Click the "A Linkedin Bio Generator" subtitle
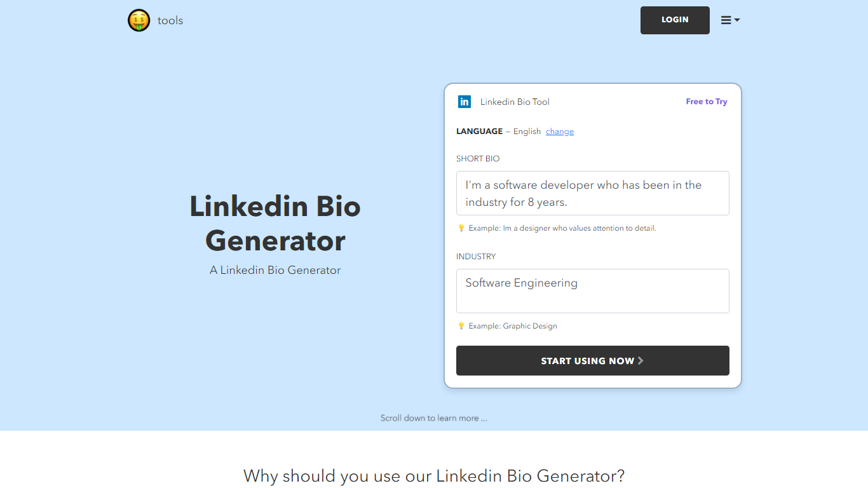The width and height of the screenshot is (868, 488). [275, 270]
